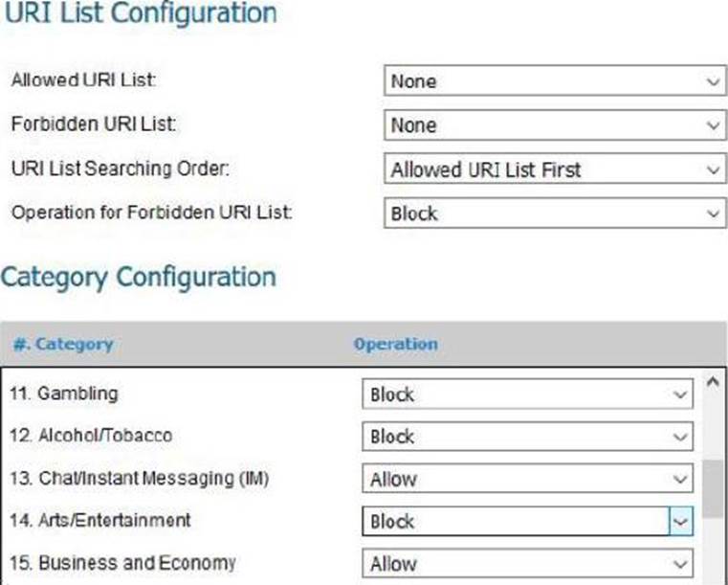Screen dimensions: 728x585
Task: Select the 15. Business and Economy label
Action: [x=123, y=563]
